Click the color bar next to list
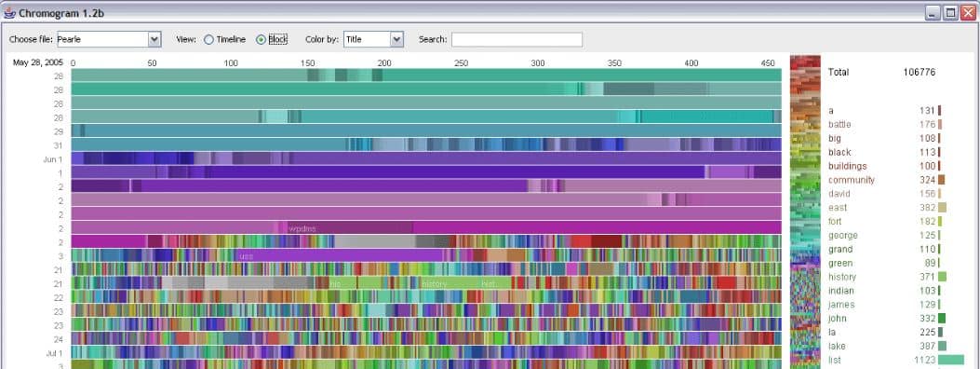The image size is (980, 369). pos(951,360)
